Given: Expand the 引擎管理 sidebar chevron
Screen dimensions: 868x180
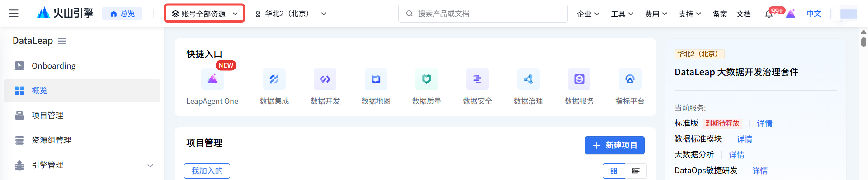Looking at the screenshot, I should coord(150,166).
